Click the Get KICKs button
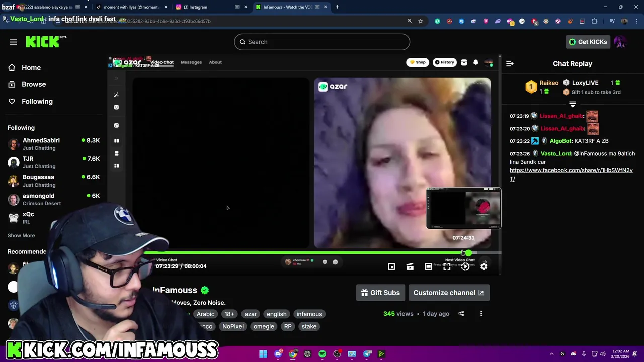Image resolution: width=644 pixels, height=362 pixels. tap(588, 42)
